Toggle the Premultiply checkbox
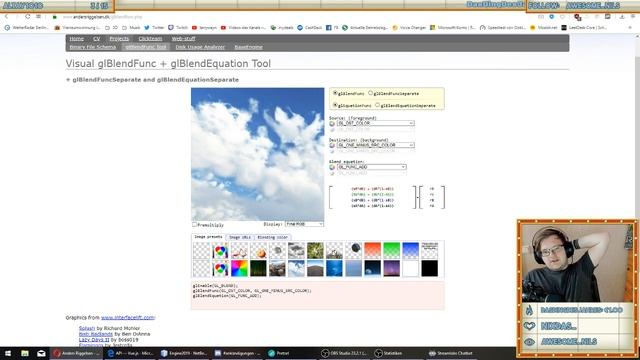640x360 pixels. pyautogui.click(x=195, y=224)
